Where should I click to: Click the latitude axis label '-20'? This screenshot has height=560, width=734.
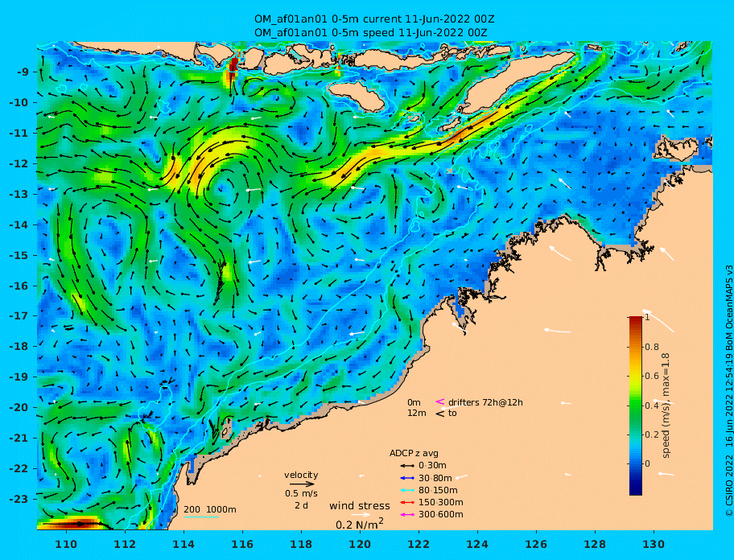pos(19,407)
